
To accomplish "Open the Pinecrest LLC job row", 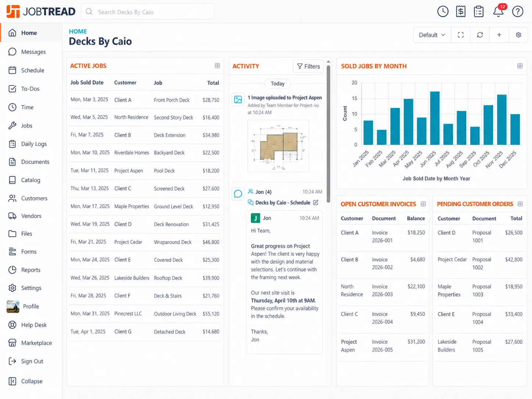I will (145, 314).
